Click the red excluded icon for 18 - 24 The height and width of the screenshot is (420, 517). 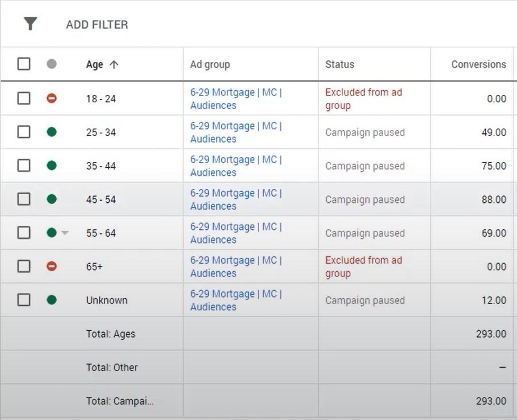pyautogui.click(x=52, y=99)
